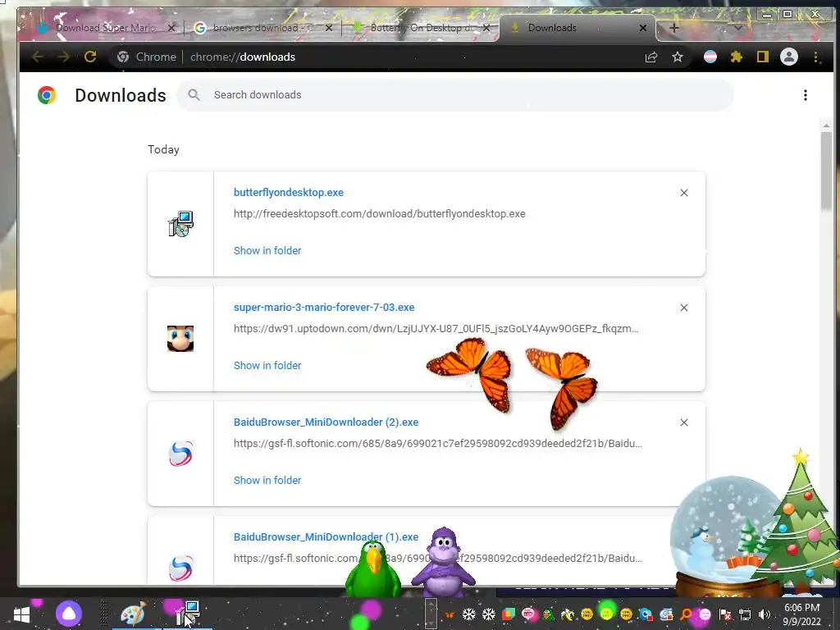
Task: Click the taskbar toolbar overflow arrows
Action: tap(431, 614)
